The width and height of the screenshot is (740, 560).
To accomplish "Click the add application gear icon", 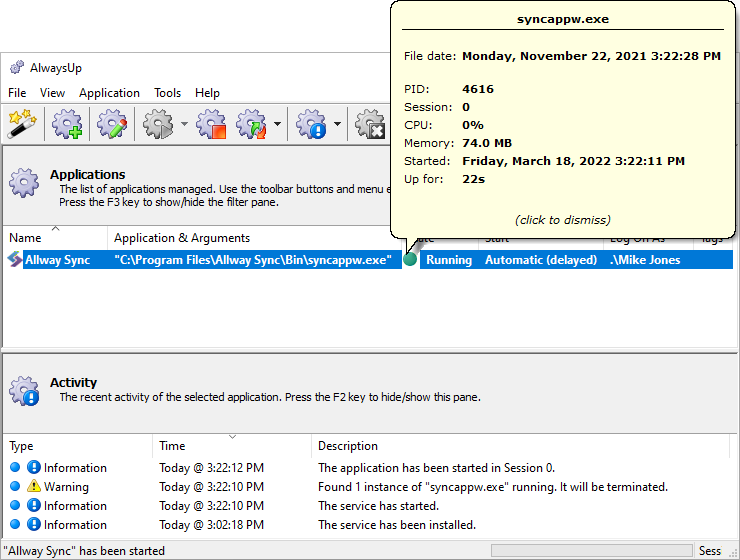I will tap(67, 124).
